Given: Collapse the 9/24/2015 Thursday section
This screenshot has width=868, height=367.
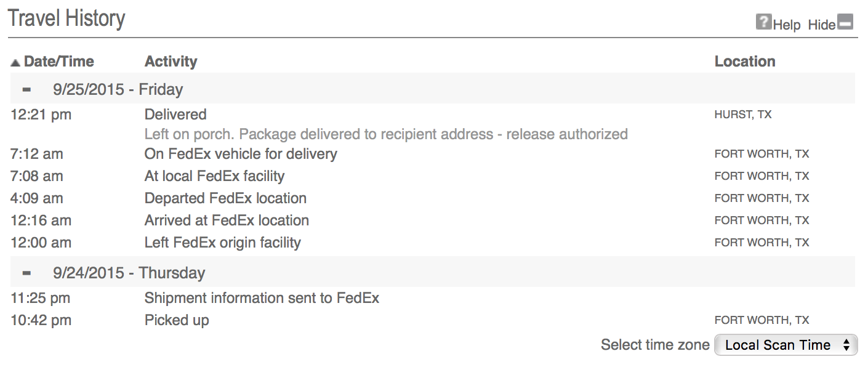Looking at the screenshot, I should (26, 273).
